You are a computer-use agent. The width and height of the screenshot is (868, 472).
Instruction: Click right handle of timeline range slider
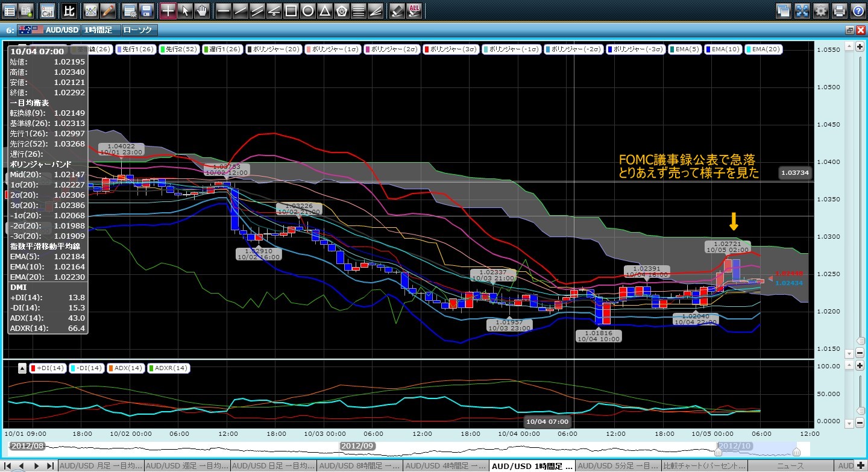point(796,452)
